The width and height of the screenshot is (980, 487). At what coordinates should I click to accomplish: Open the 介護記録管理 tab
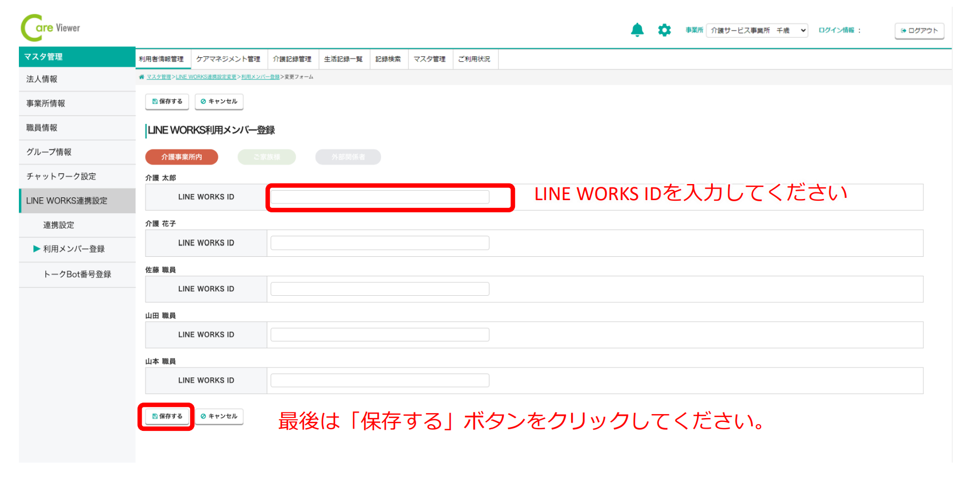click(292, 59)
